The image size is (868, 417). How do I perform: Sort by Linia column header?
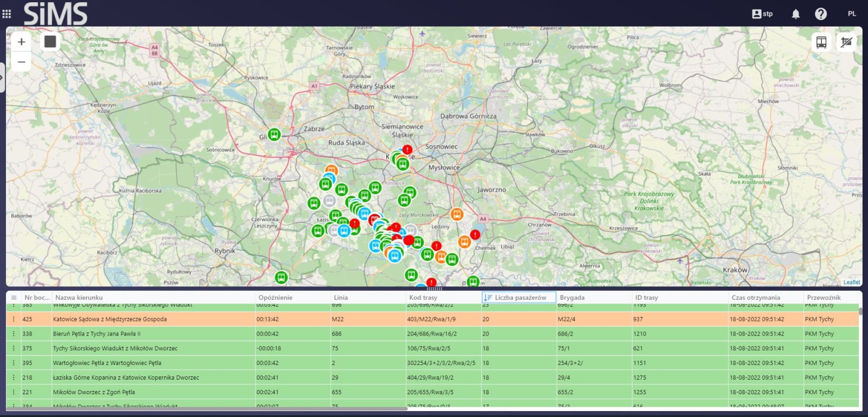coord(341,297)
